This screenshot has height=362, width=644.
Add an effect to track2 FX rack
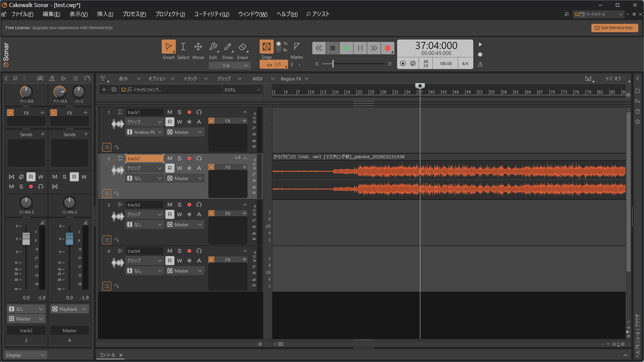point(244,167)
